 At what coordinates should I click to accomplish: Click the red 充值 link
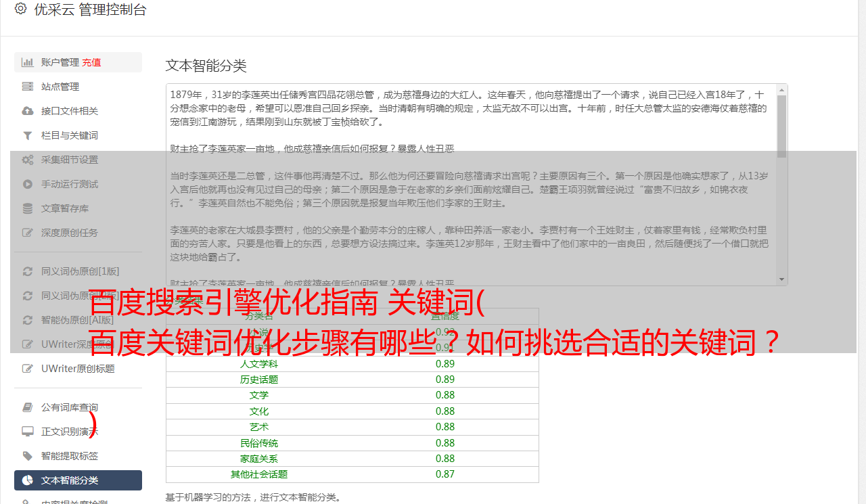(x=92, y=62)
